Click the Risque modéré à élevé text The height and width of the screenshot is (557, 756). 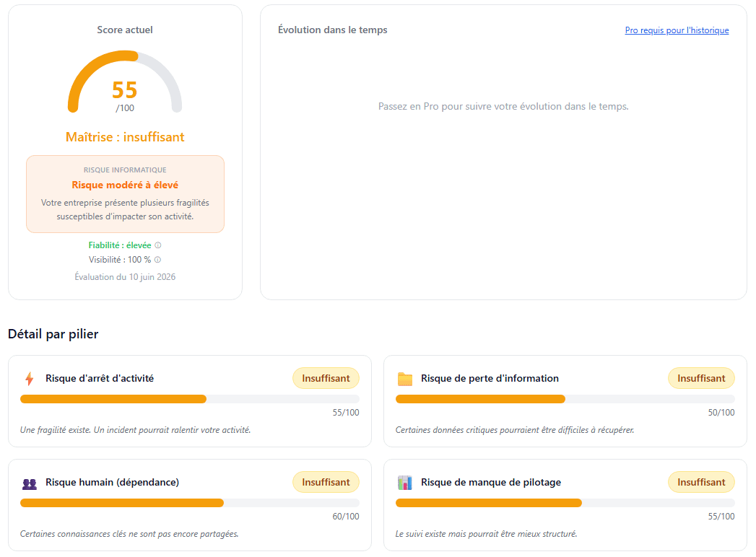pyautogui.click(x=125, y=185)
